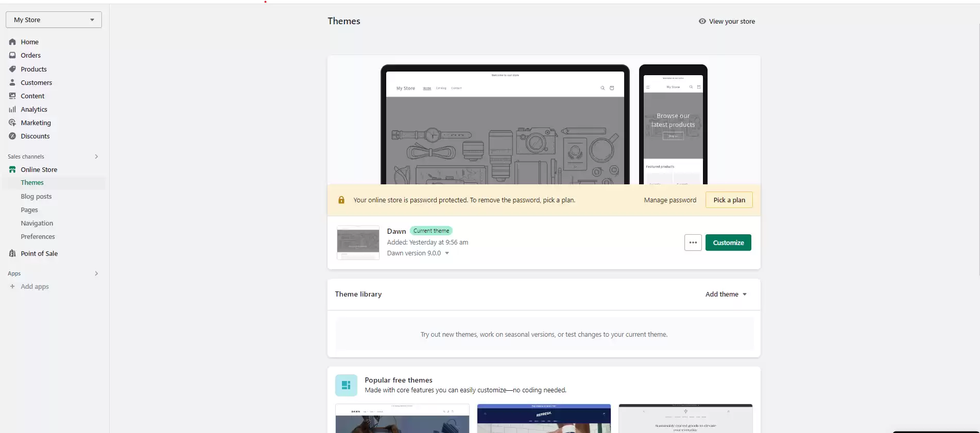Click the Orders inbox icon
Screen dimensions: 980x433
click(x=12, y=55)
